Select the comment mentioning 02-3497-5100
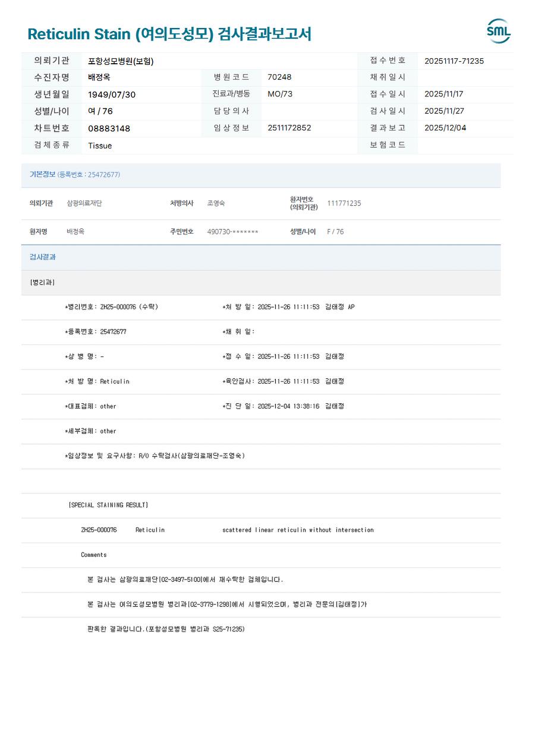The image size is (535, 756). coord(185,579)
